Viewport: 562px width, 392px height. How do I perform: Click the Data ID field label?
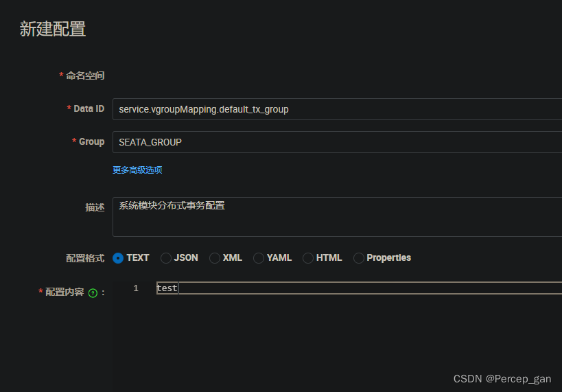tap(89, 108)
